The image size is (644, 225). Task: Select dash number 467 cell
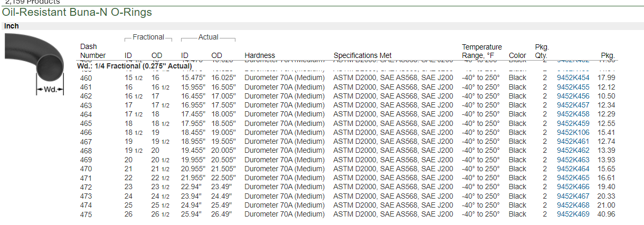tap(86, 141)
